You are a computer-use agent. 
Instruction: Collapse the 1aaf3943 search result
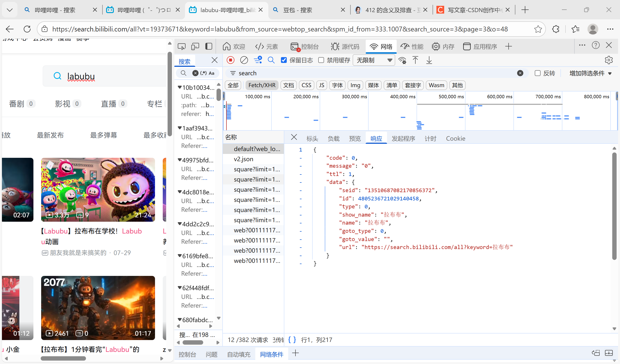(180, 128)
